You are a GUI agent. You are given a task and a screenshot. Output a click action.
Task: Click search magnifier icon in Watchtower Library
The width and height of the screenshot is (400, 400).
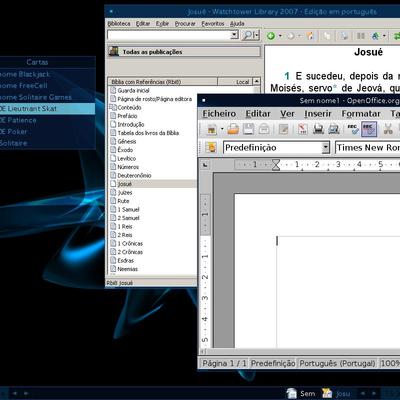click(x=248, y=35)
